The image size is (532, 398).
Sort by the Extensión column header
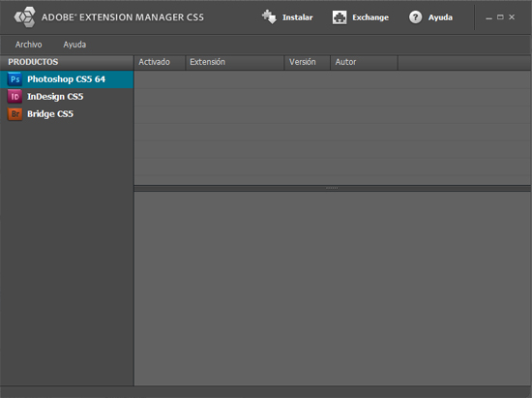click(235, 62)
